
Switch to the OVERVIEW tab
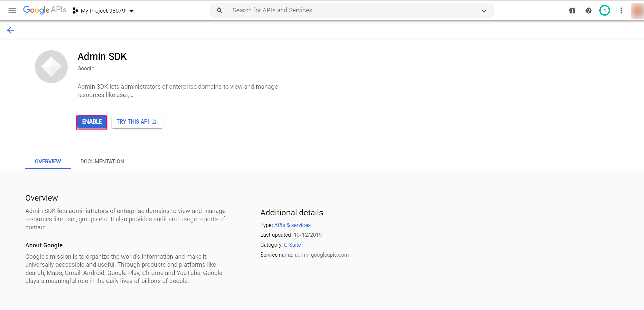48,161
